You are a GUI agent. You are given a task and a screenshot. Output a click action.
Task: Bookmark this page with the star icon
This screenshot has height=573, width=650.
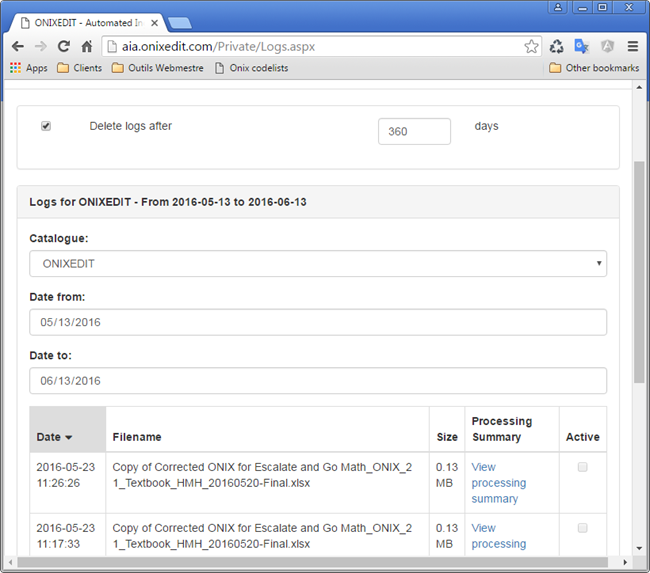[531, 46]
